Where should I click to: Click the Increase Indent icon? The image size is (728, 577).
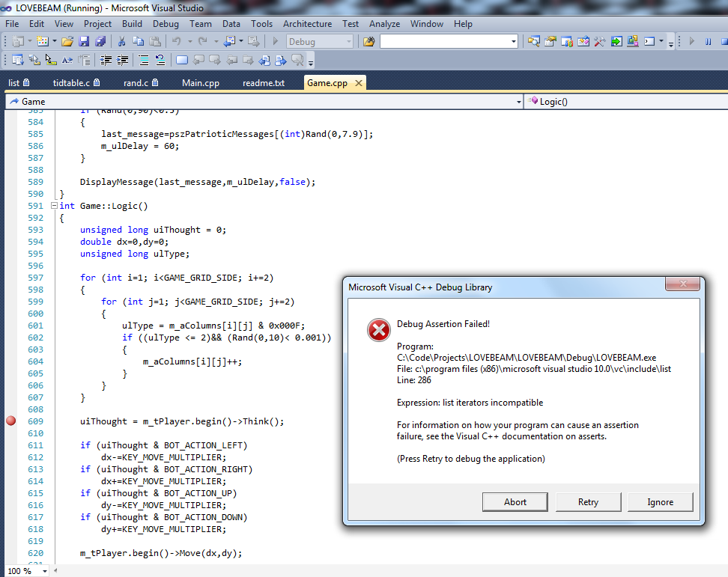(122, 61)
